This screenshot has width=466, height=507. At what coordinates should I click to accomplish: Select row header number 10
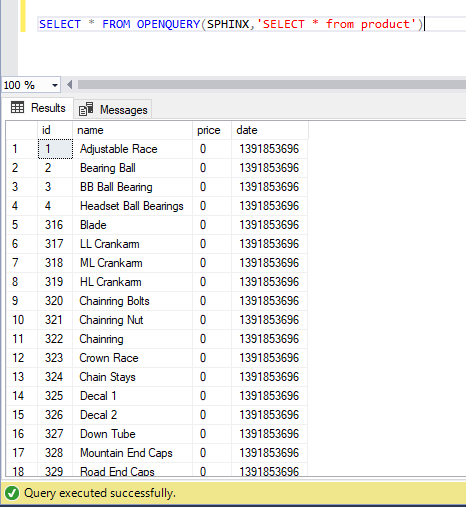point(22,320)
